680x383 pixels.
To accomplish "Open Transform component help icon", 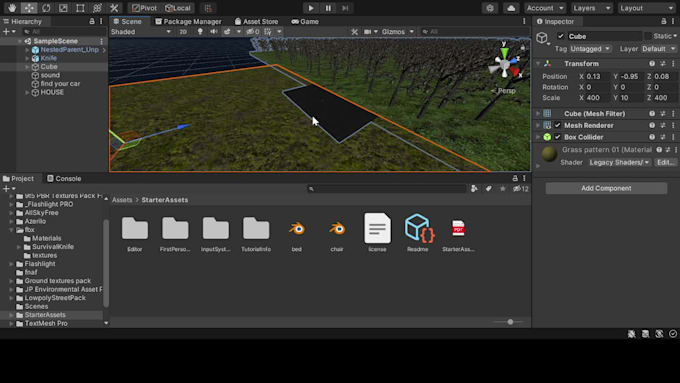I will pos(652,64).
